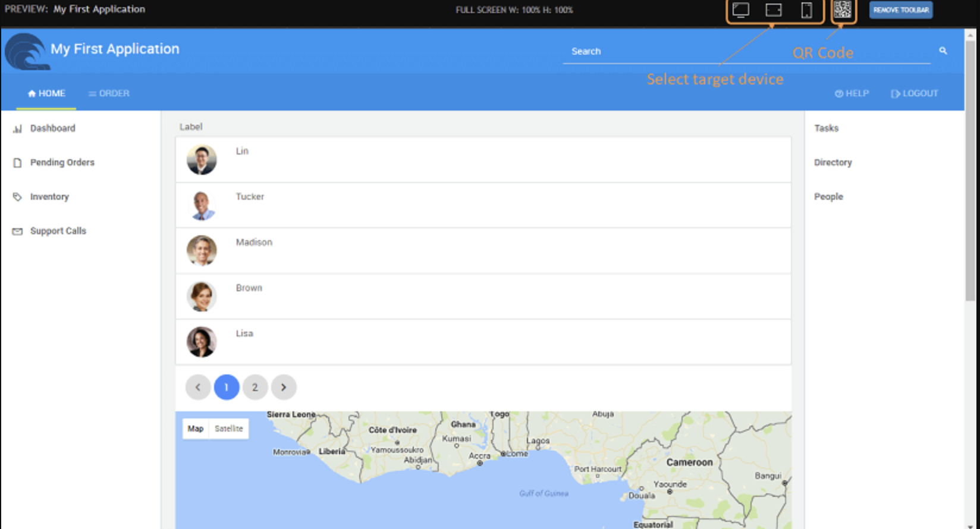Click the search magnifier icon
This screenshot has height=529, width=980.
(943, 51)
